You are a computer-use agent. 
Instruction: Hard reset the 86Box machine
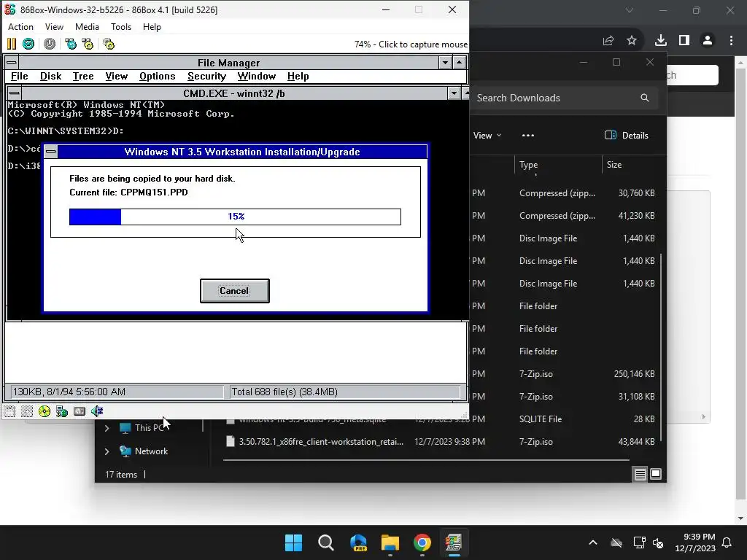pyautogui.click(x=28, y=44)
